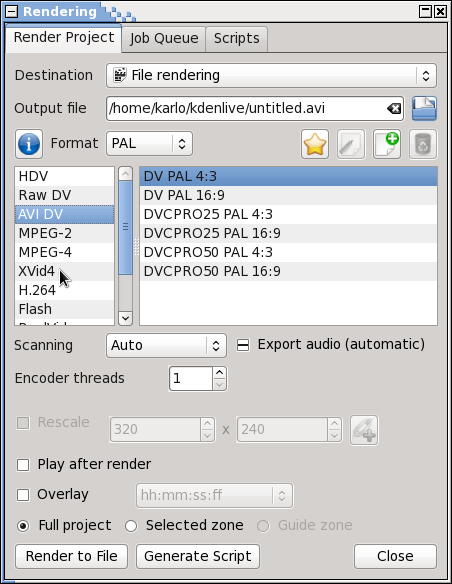Switch to the Job Queue tab
Image resolution: width=452 pixels, height=584 pixels.
[x=164, y=38]
